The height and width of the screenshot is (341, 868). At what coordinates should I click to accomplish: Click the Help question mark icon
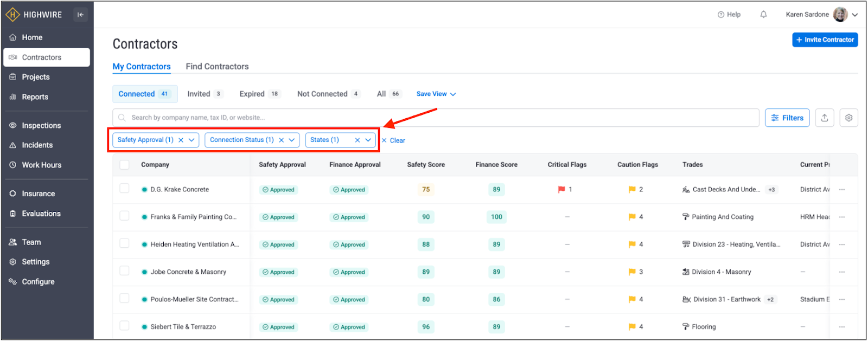click(x=721, y=15)
